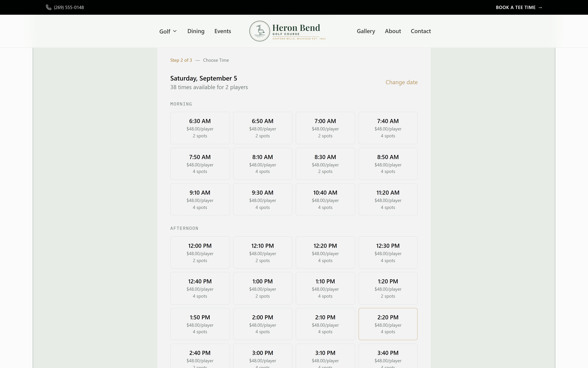Click the phone icon in top bar
Viewport: 588px width, 368px height.
pos(49,7)
